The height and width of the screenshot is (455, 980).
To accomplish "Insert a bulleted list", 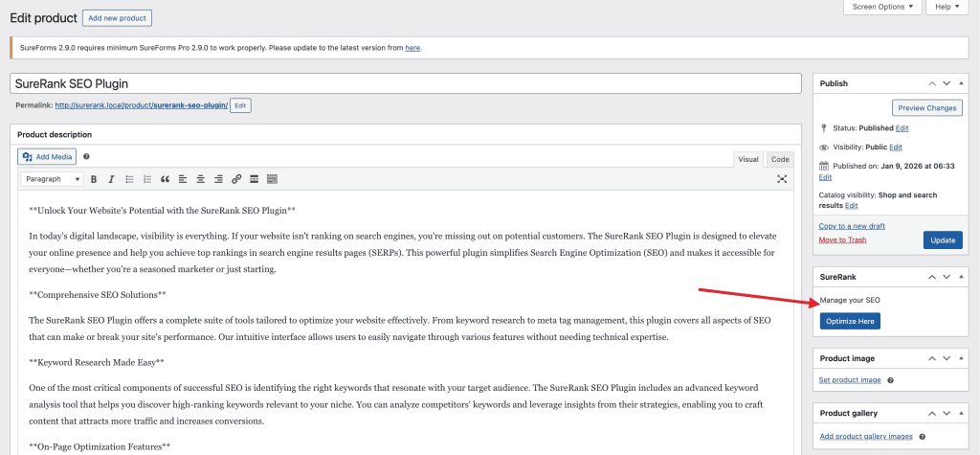I will tap(129, 179).
